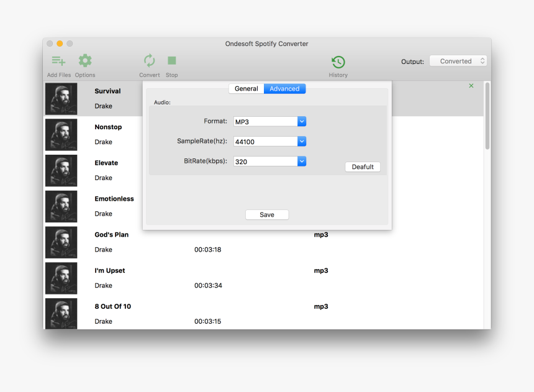Click Drake artist under Survival
This screenshot has width=534, height=392.
click(x=103, y=106)
